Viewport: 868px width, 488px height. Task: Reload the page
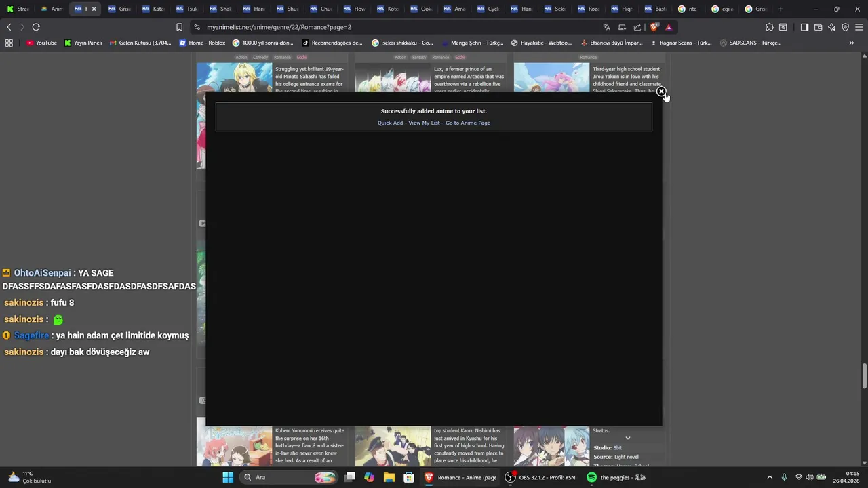36,27
